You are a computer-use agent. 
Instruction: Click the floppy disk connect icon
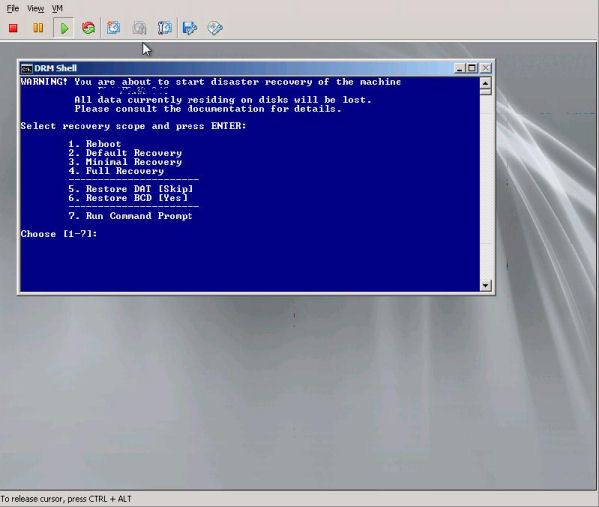190,28
